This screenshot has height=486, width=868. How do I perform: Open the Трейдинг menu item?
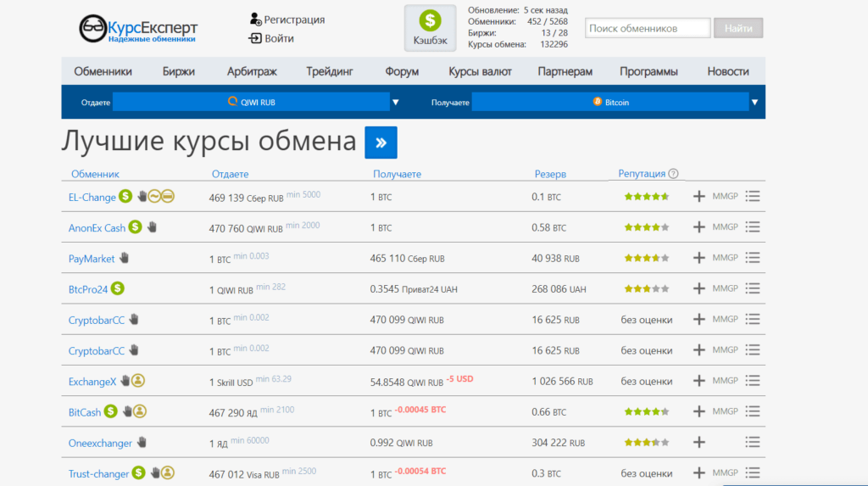pyautogui.click(x=330, y=71)
